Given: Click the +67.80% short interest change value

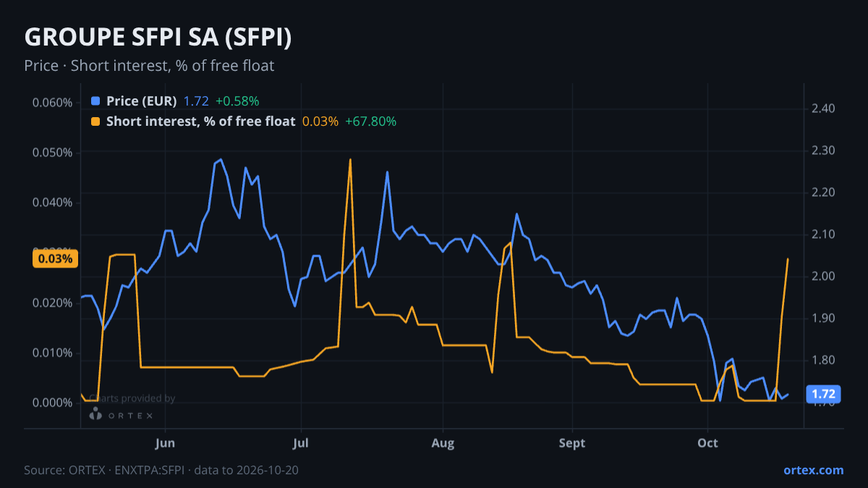Looking at the screenshot, I should click(x=370, y=121).
